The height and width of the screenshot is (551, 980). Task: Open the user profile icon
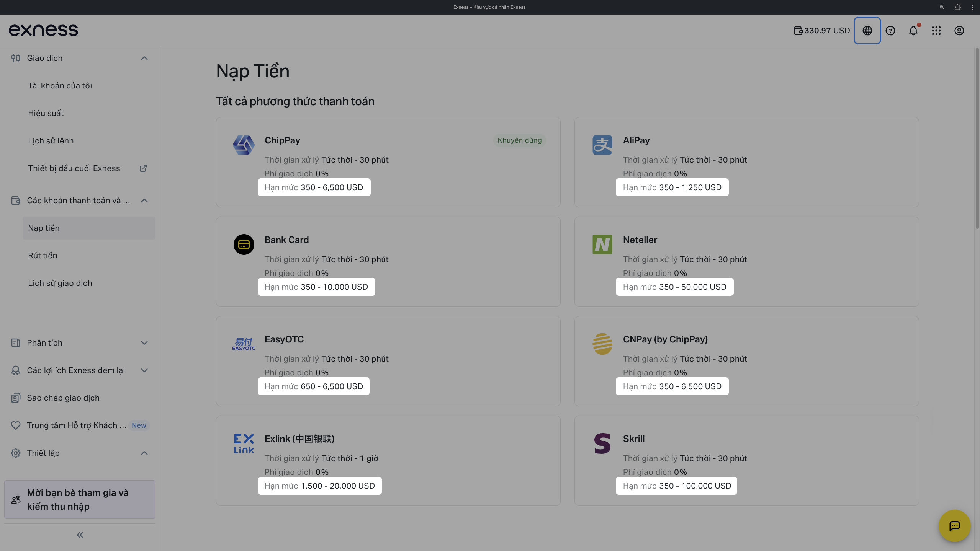[959, 31]
